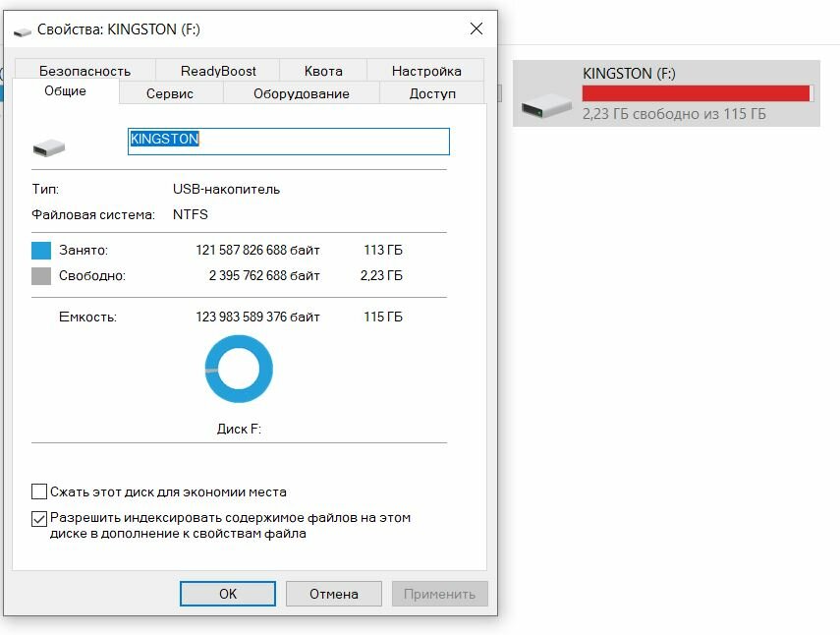The image size is (840, 635).
Task: Switch to the Оборудование tab
Action: [301, 93]
